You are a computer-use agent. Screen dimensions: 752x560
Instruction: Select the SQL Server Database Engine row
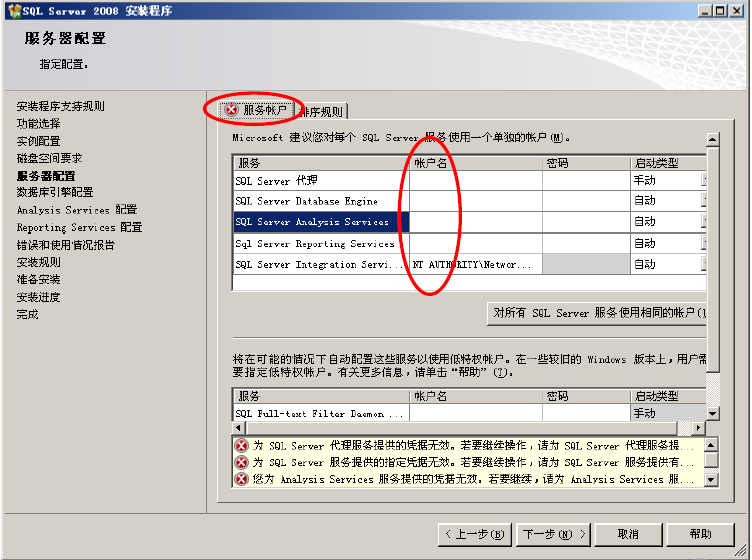click(x=321, y=200)
